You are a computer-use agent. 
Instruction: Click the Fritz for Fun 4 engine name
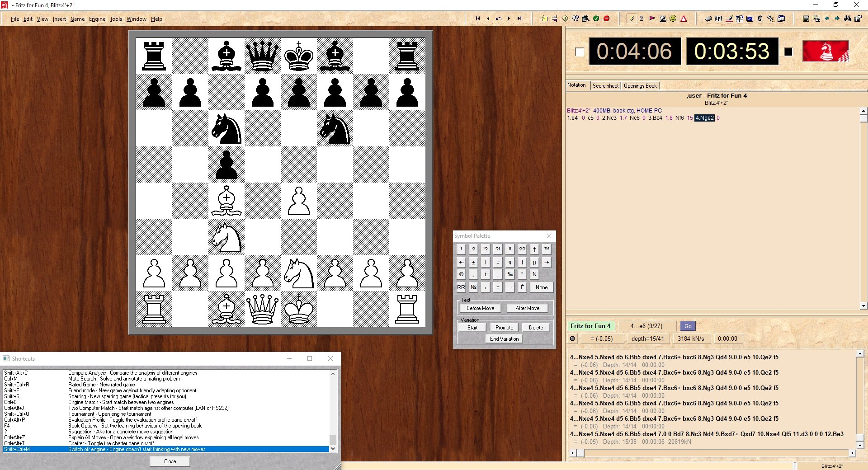[590, 326]
